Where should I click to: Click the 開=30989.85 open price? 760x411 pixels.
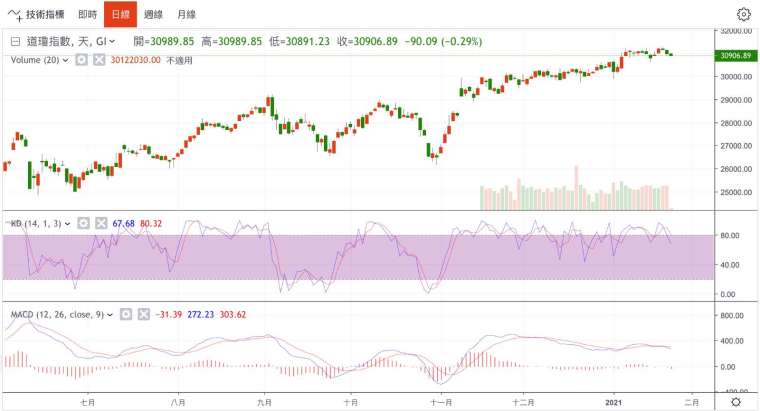click(x=164, y=42)
